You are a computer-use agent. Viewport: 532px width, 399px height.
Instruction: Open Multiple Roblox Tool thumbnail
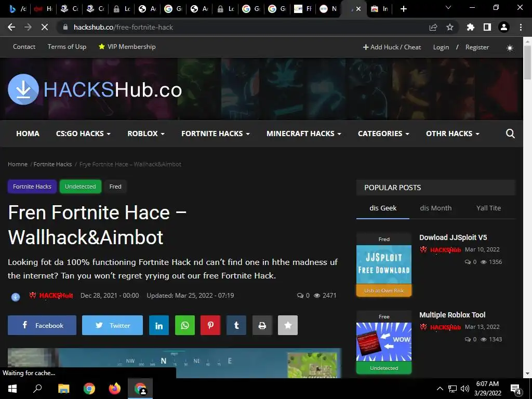pyautogui.click(x=384, y=342)
